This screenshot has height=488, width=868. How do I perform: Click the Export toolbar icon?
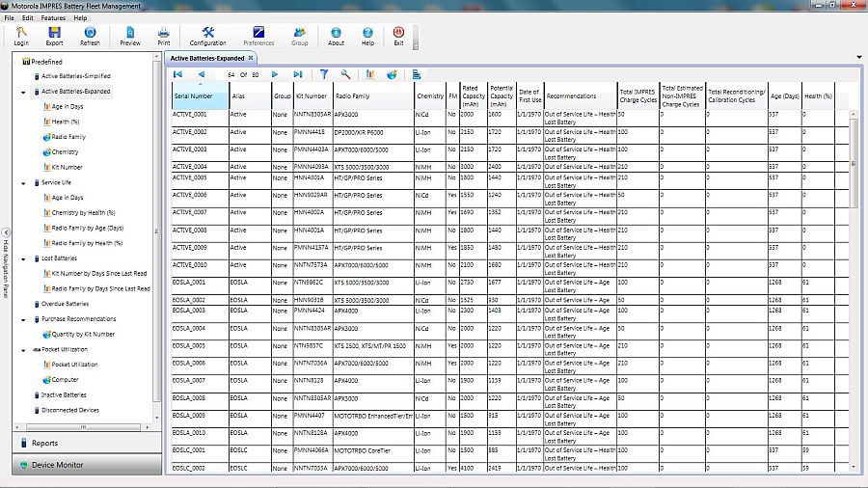54,36
